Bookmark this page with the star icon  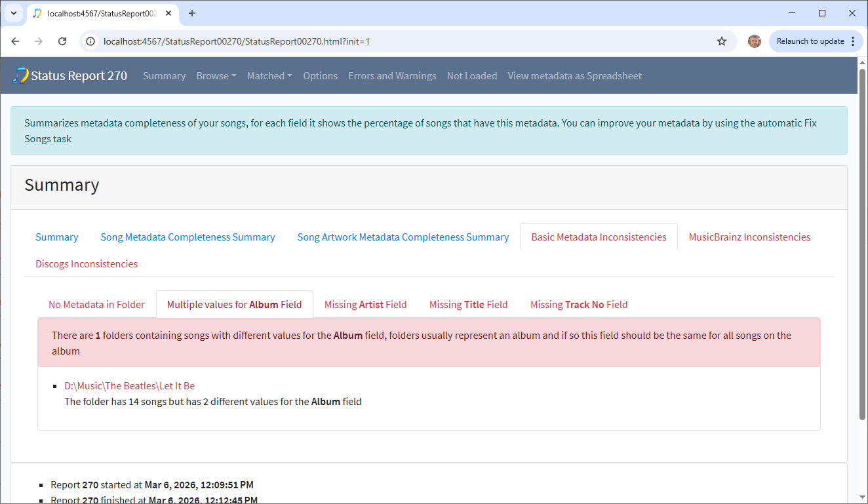722,41
